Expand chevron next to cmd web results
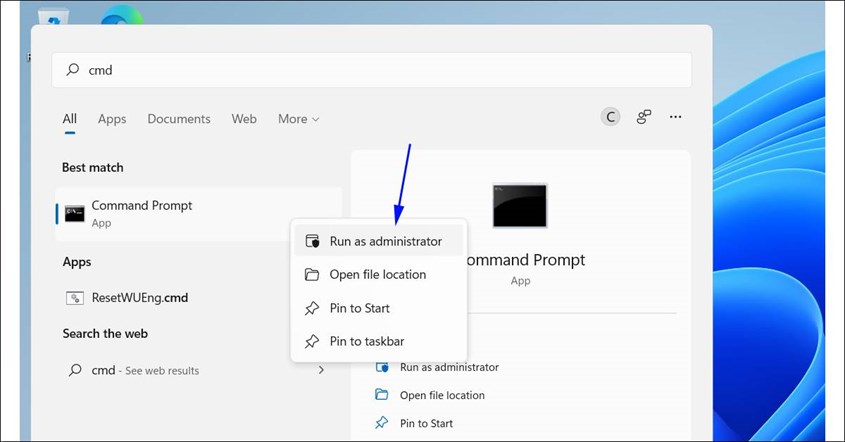Image resolution: width=845 pixels, height=442 pixels. click(x=321, y=370)
